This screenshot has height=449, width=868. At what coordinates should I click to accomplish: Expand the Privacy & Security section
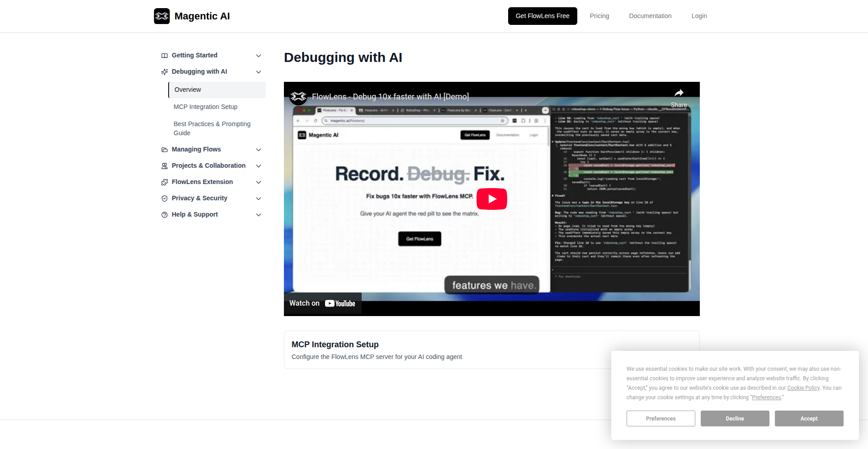tap(258, 198)
